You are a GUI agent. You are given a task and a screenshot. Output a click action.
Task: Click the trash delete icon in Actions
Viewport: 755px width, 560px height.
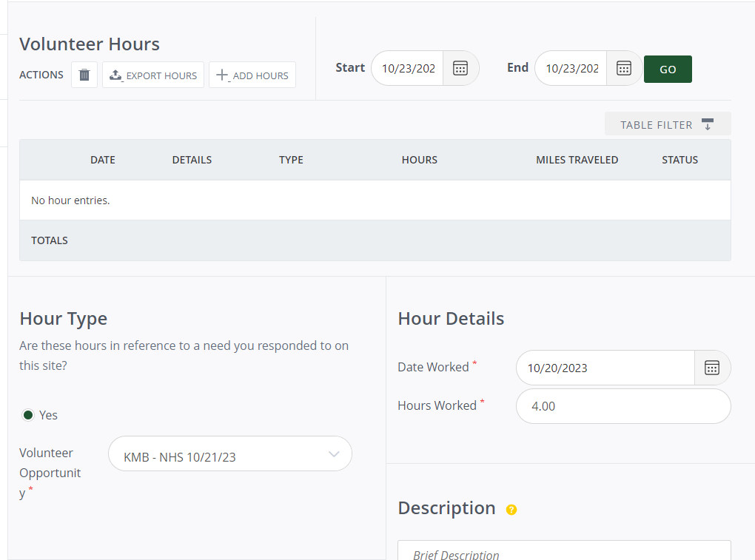(x=84, y=75)
